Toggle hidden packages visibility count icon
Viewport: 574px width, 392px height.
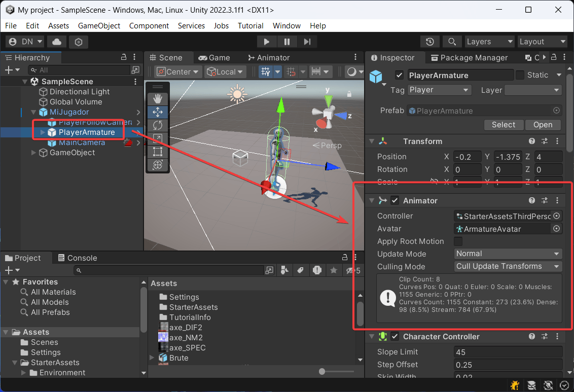tap(353, 270)
